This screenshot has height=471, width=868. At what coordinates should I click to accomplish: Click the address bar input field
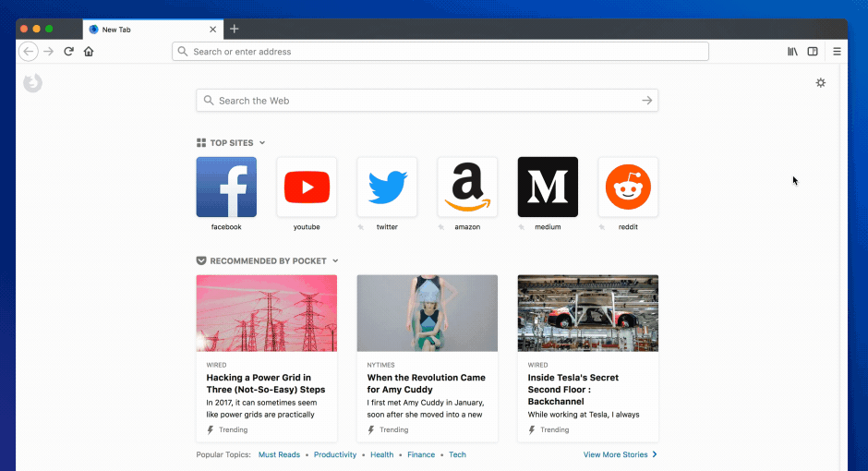pyautogui.click(x=440, y=52)
